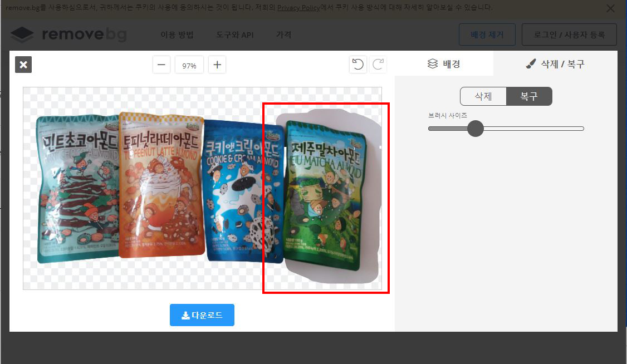
Task: Zoom out with the minus button
Action: click(161, 65)
